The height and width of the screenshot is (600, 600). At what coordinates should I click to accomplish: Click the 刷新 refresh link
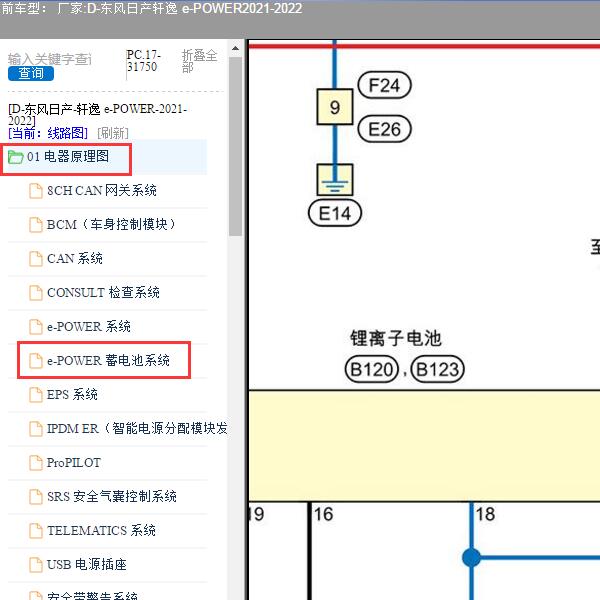pyautogui.click(x=113, y=133)
